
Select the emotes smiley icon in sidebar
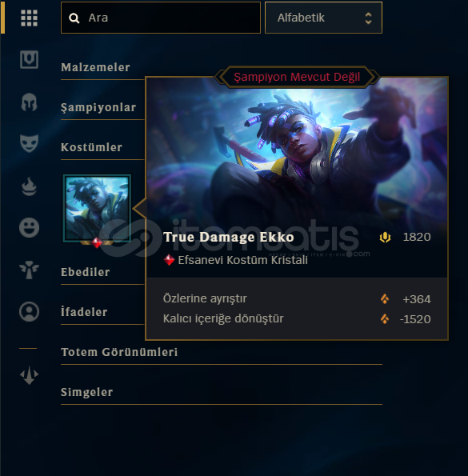29,227
